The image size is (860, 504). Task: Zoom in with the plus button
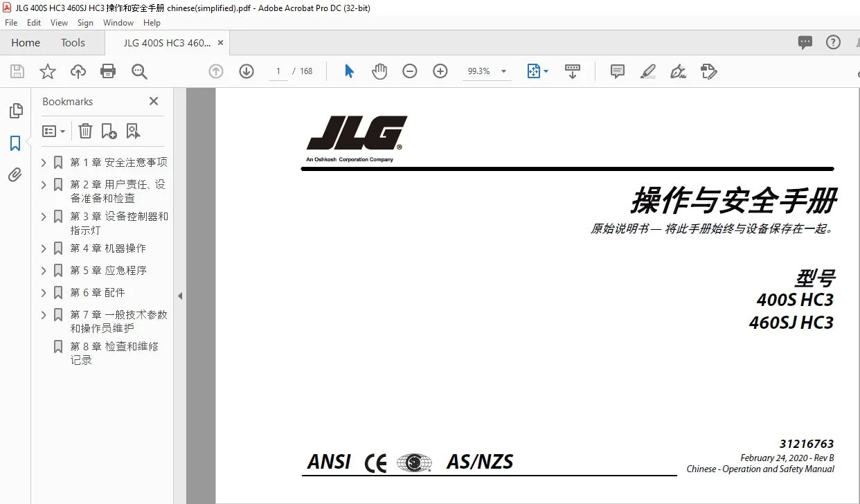click(440, 71)
